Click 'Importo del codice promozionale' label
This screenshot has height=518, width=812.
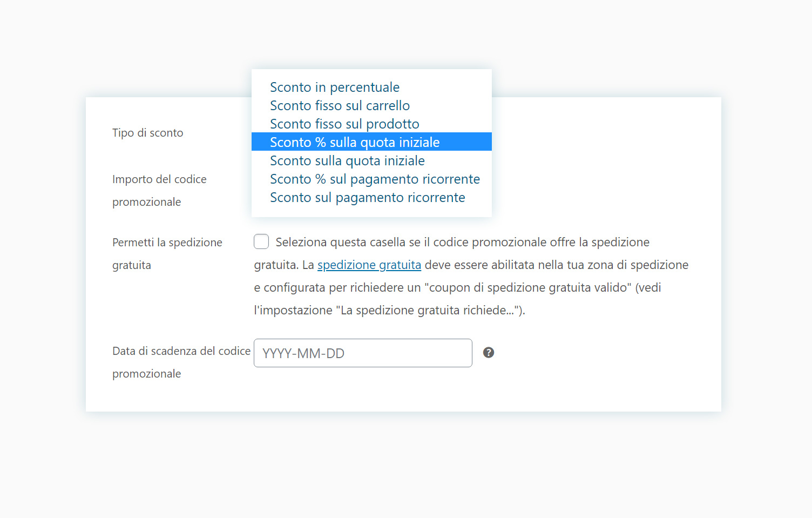point(159,191)
